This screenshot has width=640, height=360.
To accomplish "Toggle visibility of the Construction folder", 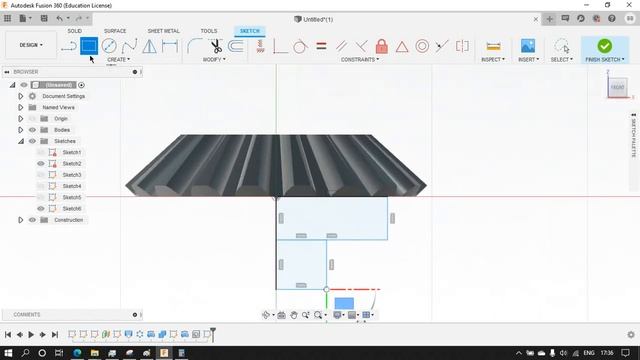I will (x=32, y=220).
